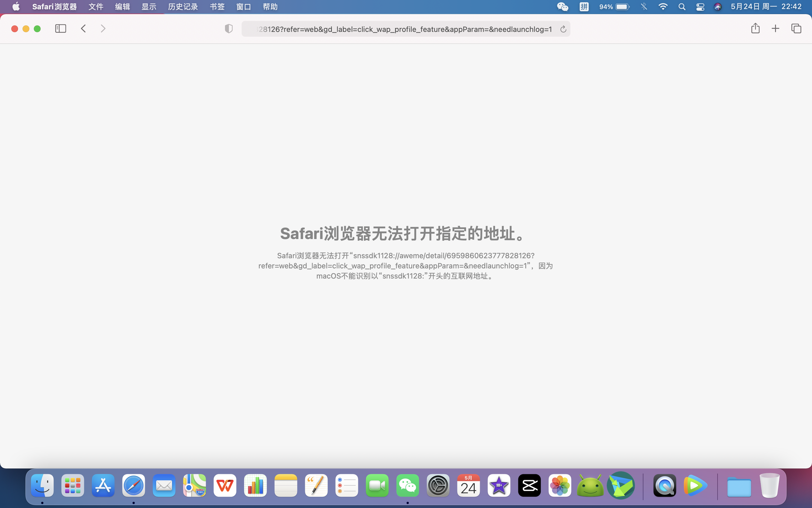Open Maps from the Dock

click(x=195, y=485)
